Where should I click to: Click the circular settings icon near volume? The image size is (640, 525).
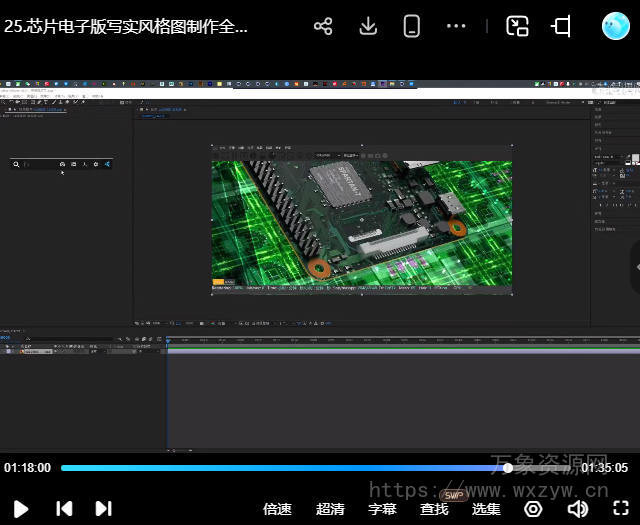tap(534, 509)
